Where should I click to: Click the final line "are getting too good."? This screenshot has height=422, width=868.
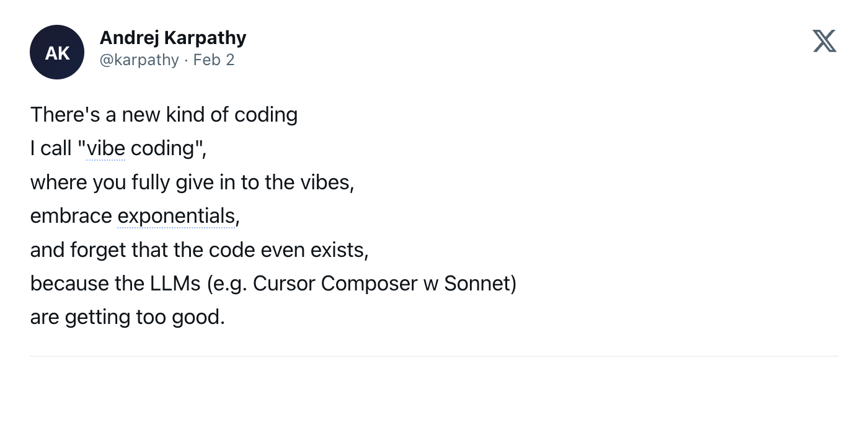tap(127, 317)
